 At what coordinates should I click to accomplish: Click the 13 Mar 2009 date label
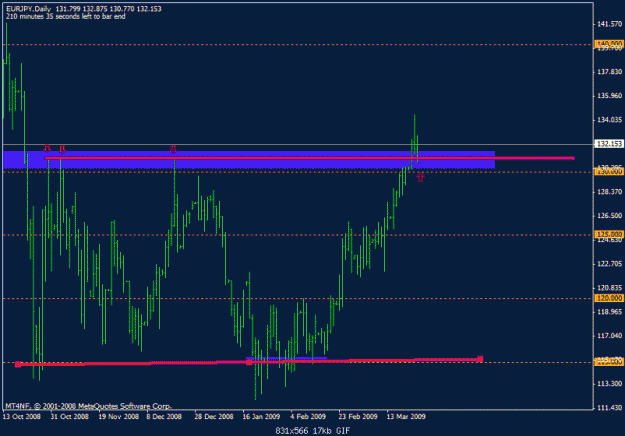(406, 416)
